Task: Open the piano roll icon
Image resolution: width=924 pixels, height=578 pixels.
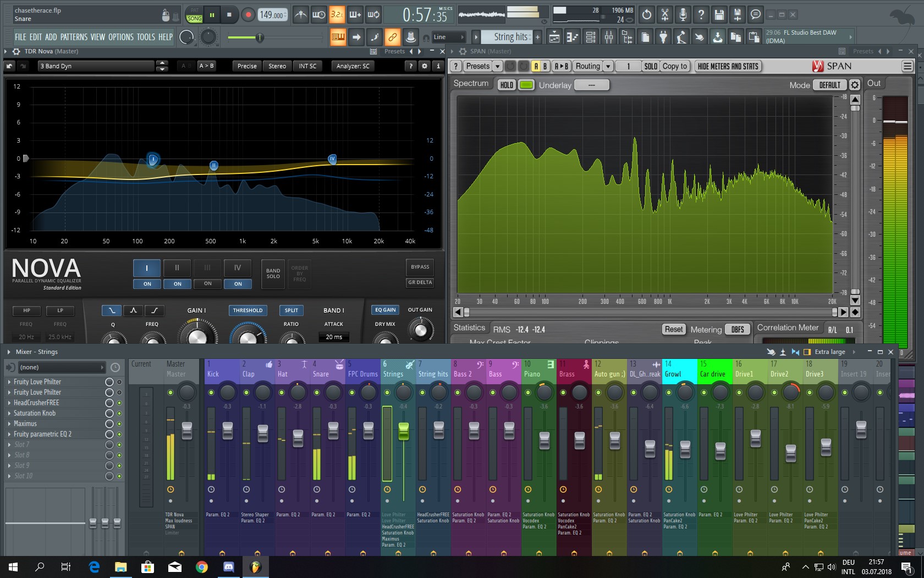Action: click(x=573, y=37)
